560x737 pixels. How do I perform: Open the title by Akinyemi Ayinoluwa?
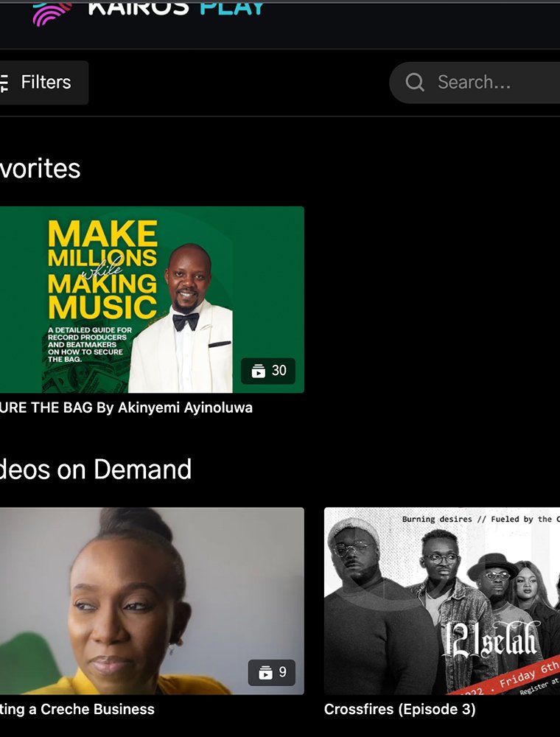point(126,408)
